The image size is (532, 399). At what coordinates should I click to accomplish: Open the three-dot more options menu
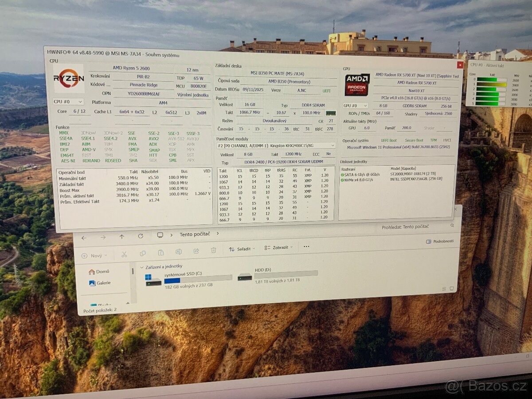point(306,246)
